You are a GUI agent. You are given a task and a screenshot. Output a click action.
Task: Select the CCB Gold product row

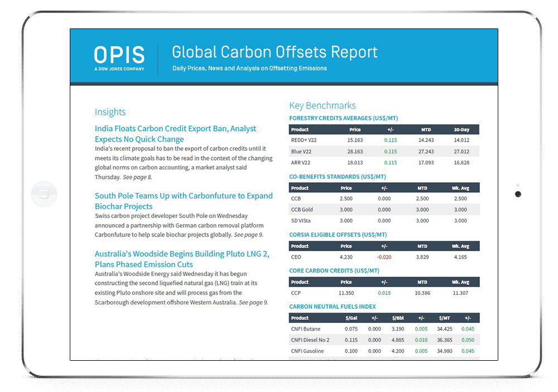point(384,210)
